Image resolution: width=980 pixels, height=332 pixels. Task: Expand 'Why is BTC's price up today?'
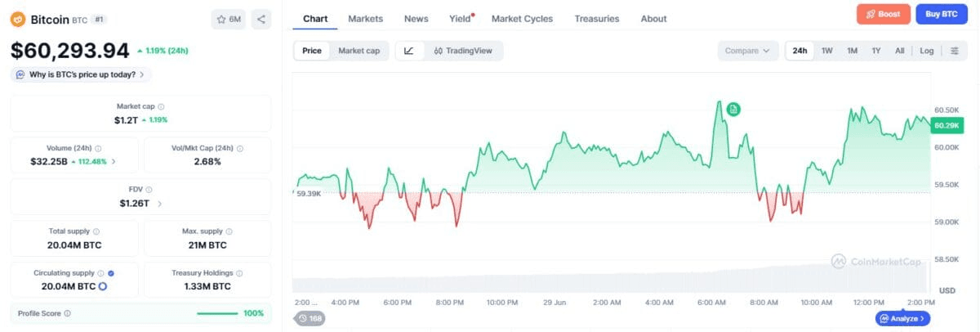81,74
